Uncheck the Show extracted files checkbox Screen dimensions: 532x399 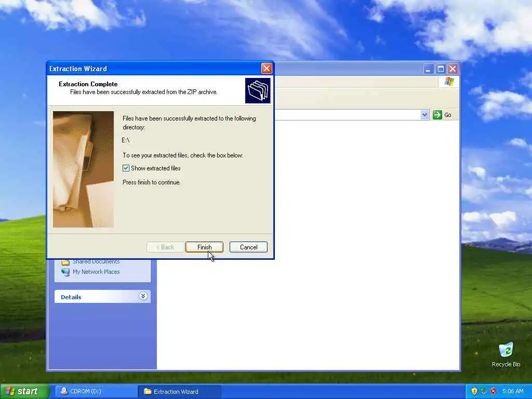[x=126, y=168]
